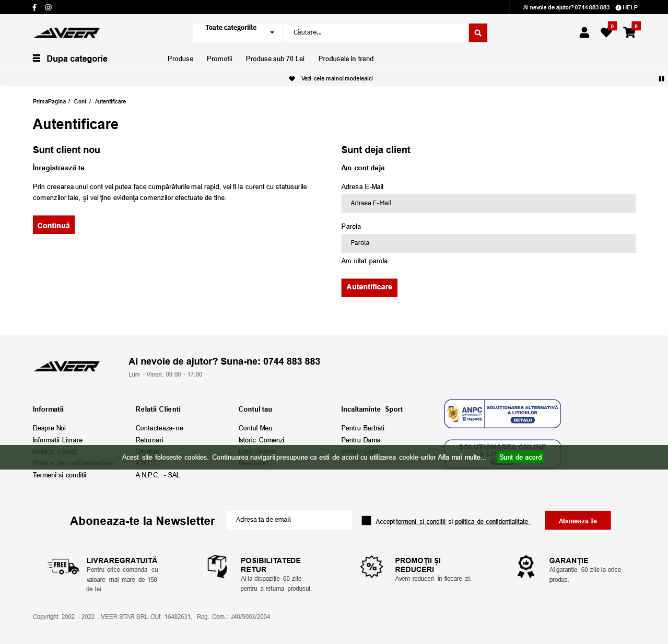Open Despre Noi footer link
Viewport: 668px width, 644px height.
point(49,428)
